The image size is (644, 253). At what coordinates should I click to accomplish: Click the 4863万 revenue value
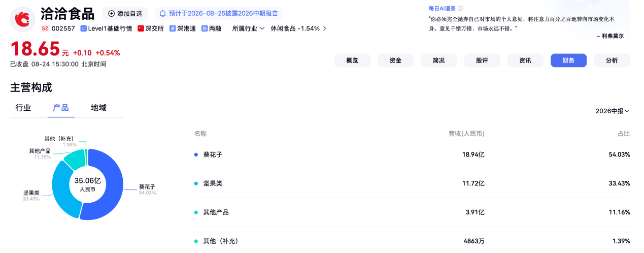coord(474,241)
